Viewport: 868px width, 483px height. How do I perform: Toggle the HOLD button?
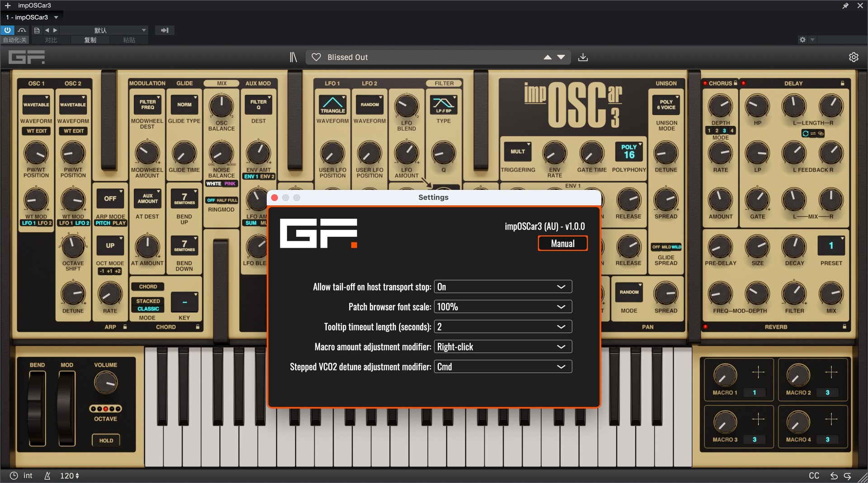(x=106, y=441)
